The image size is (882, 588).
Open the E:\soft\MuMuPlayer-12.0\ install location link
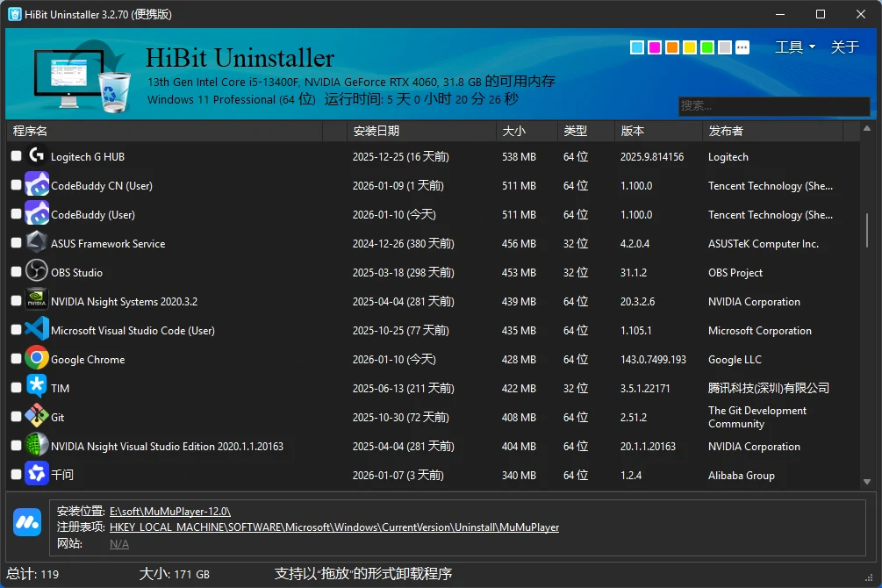click(x=170, y=511)
